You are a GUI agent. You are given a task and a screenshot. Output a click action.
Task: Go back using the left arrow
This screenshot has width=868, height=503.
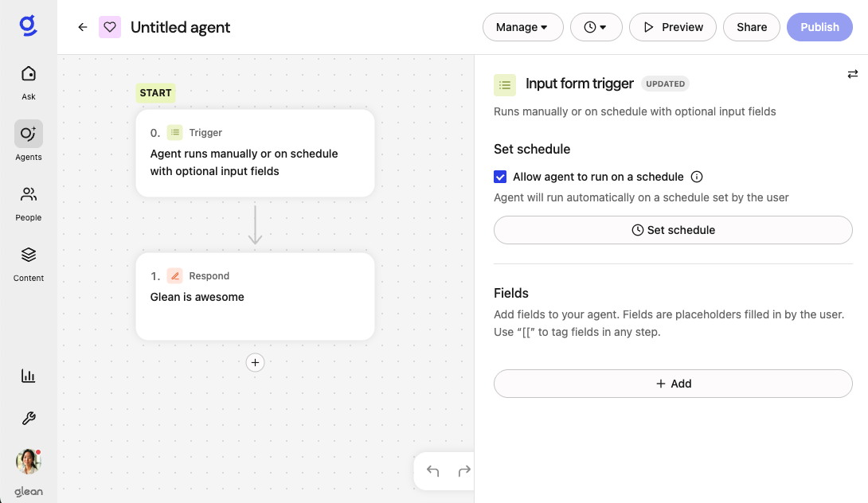point(83,27)
